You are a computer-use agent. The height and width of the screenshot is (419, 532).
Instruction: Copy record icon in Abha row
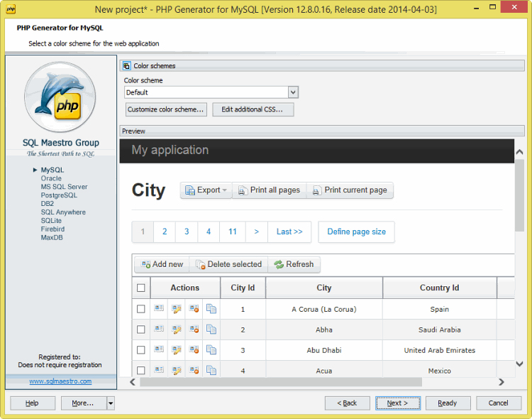[211, 329]
